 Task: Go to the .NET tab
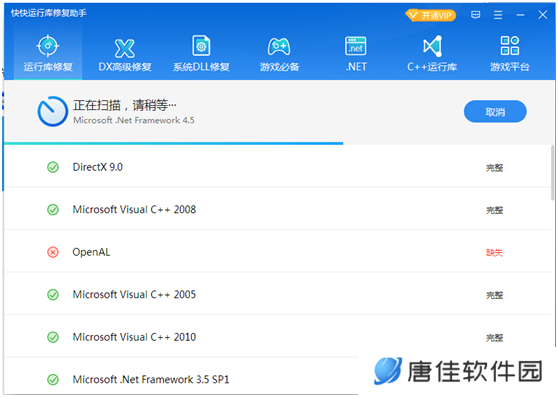(356, 53)
